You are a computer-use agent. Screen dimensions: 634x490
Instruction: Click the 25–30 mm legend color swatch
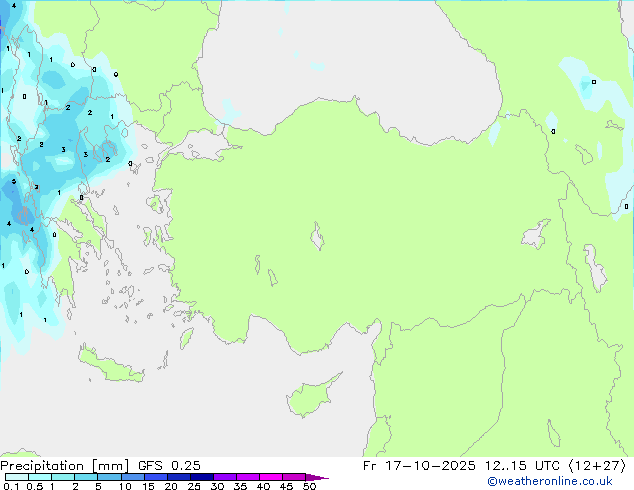[201, 477]
